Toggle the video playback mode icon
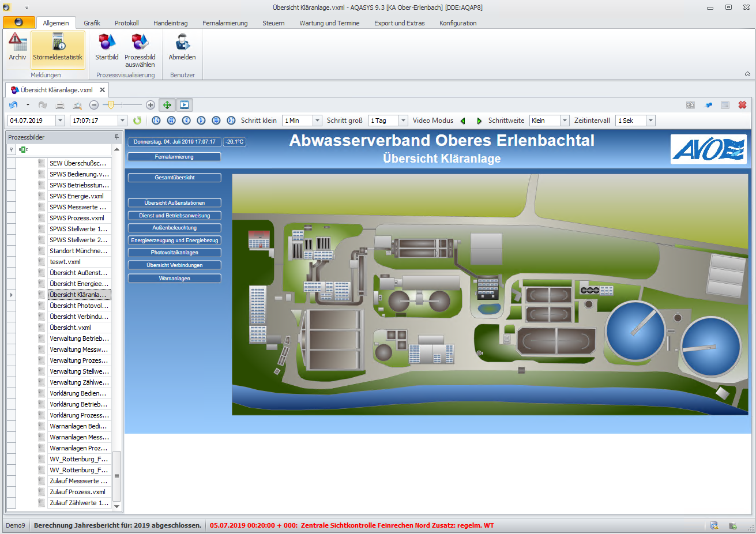 [185, 105]
